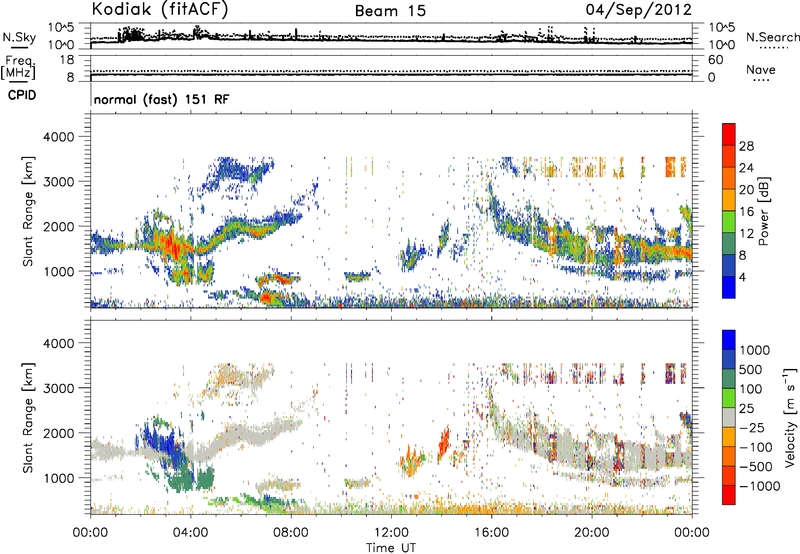Click the '4000' tick on the power panel

[58, 137]
